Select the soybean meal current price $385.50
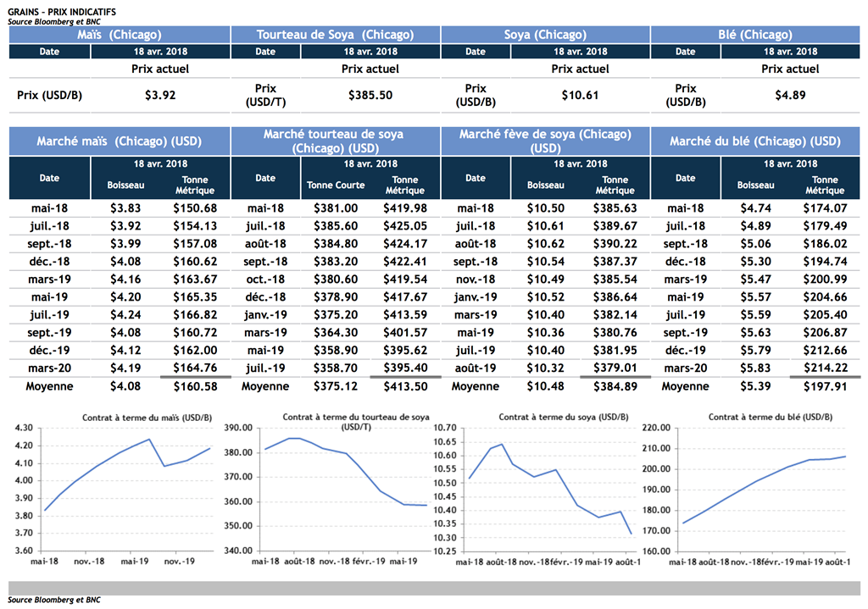The height and width of the screenshot is (609, 868). click(x=370, y=96)
